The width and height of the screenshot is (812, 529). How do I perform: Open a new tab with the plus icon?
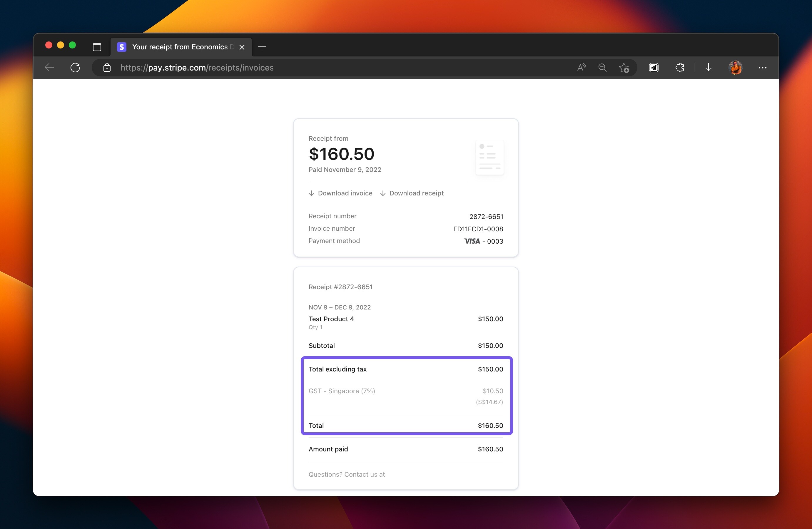(262, 47)
